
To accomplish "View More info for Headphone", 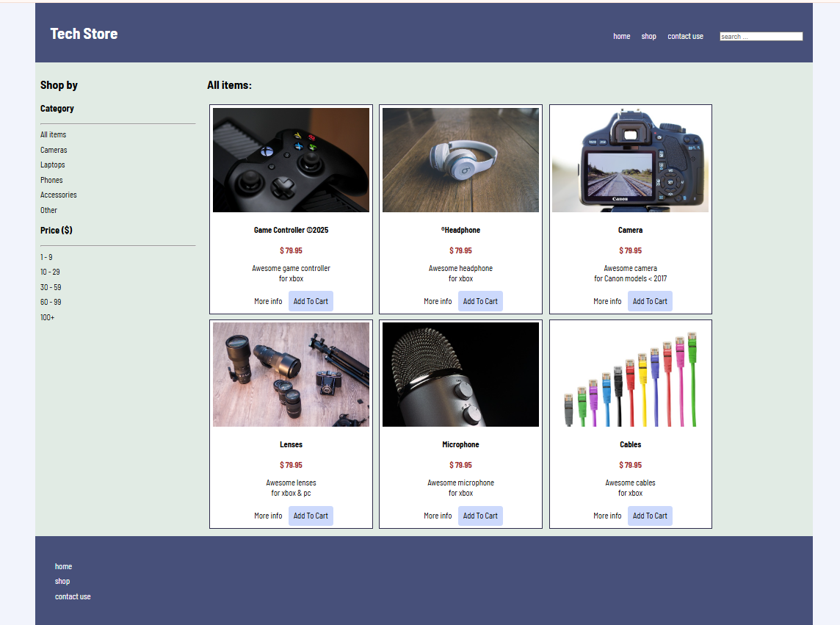I will (438, 301).
